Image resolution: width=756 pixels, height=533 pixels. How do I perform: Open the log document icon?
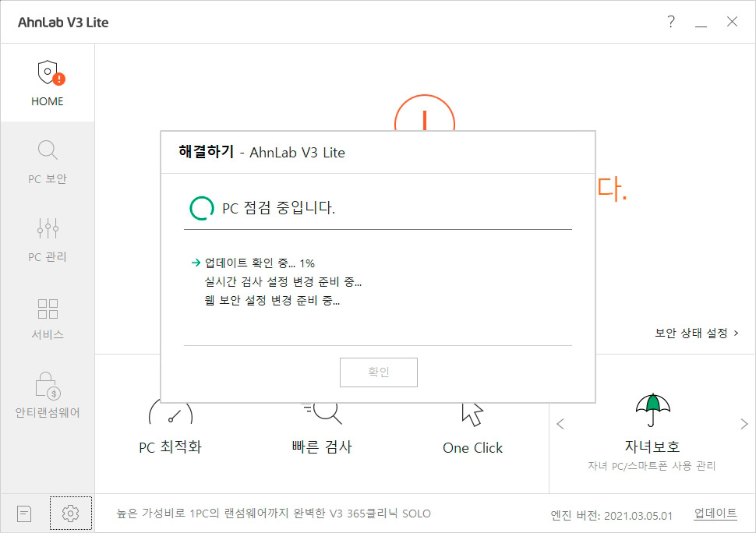tap(24, 514)
